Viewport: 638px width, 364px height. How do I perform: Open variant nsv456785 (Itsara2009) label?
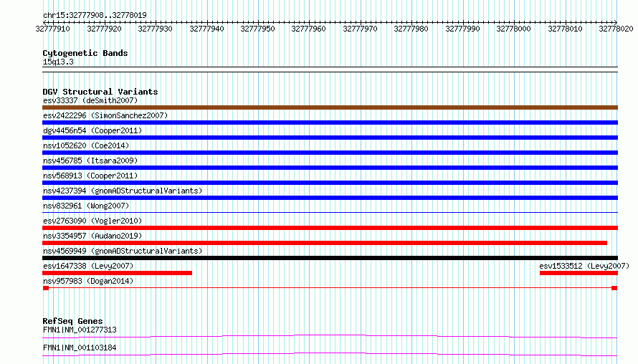[x=90, y=161]
